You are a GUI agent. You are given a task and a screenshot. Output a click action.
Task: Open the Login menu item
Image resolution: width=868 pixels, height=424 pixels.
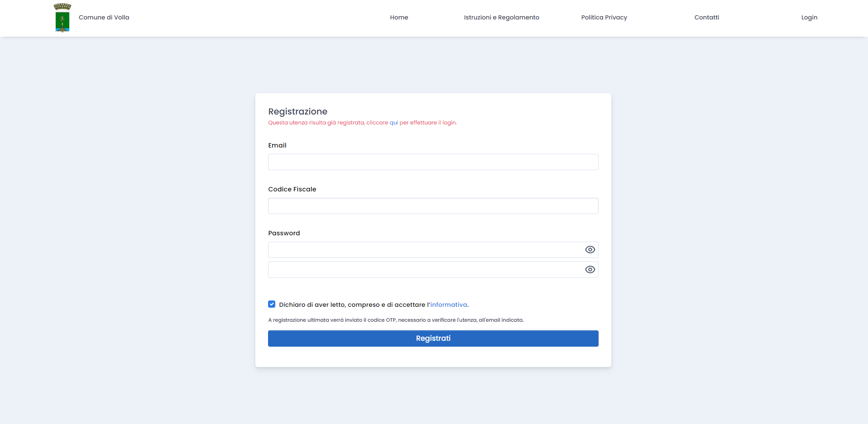point(809,18)
